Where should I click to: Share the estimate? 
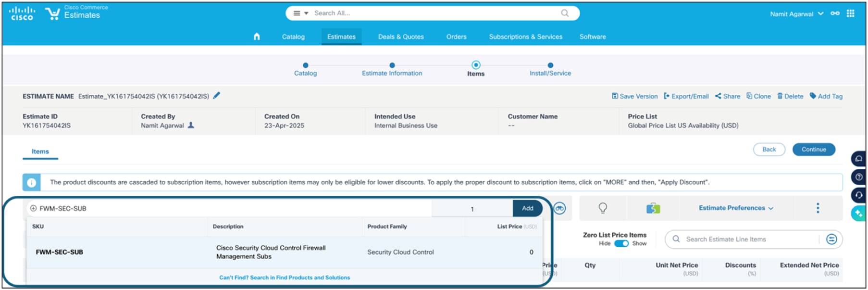click(x=728, y=96)
